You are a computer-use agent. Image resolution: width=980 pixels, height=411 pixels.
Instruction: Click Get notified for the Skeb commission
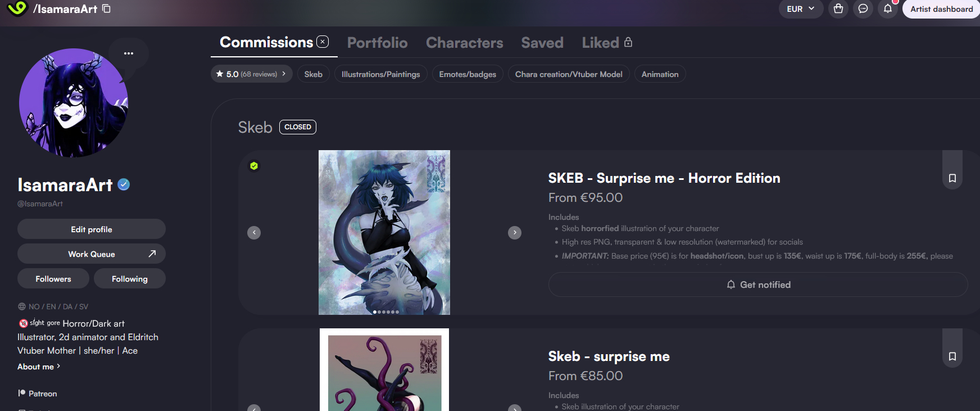tap(757, 284)
